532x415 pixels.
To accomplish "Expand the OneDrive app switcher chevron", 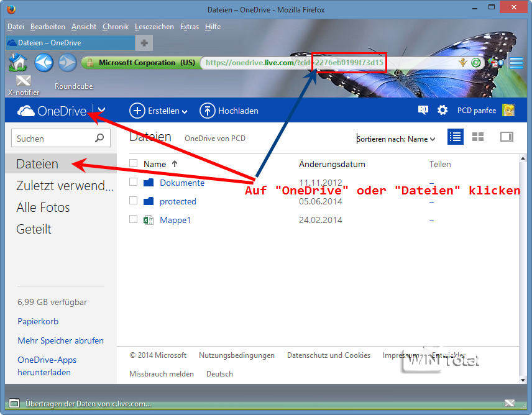I will [x=101, y=110].
